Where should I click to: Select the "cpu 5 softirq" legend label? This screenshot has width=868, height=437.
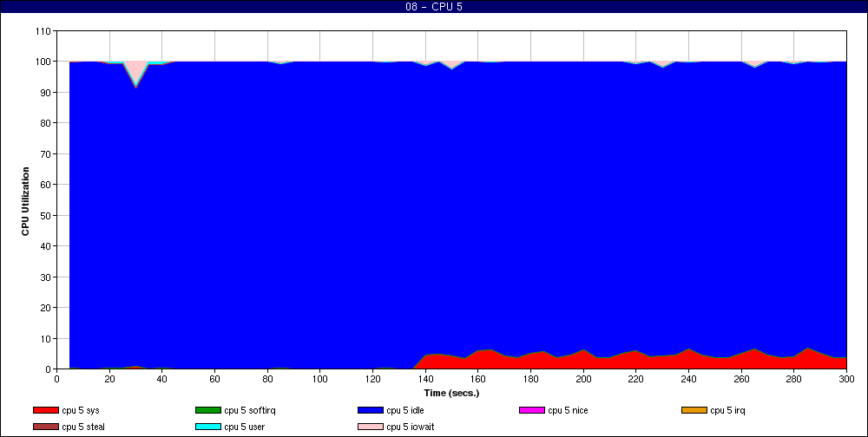tap(250, 410)
